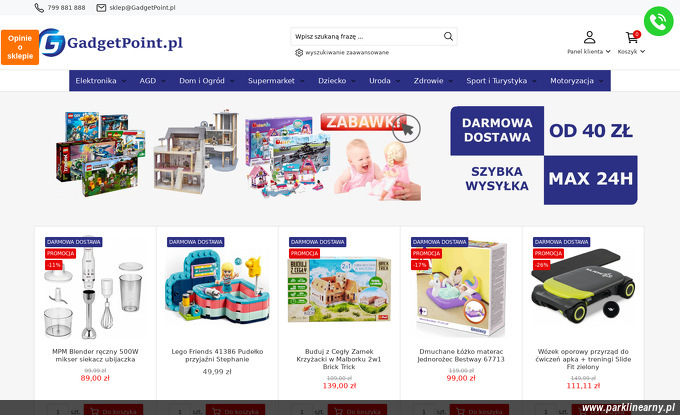Open the Dom i Ogród menu
Viewport: 680px width, 415px height.
tap(206, 81)
